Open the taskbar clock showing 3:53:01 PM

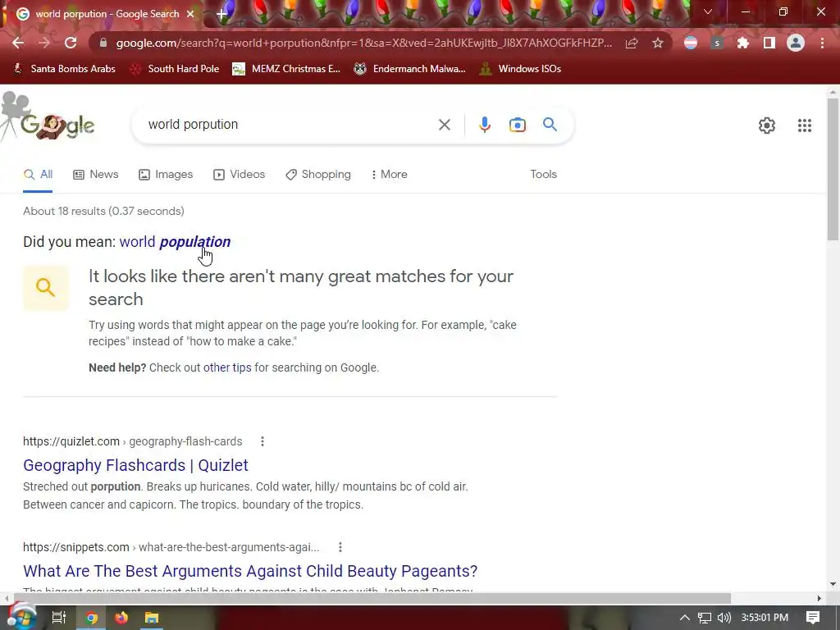(765, 618)
